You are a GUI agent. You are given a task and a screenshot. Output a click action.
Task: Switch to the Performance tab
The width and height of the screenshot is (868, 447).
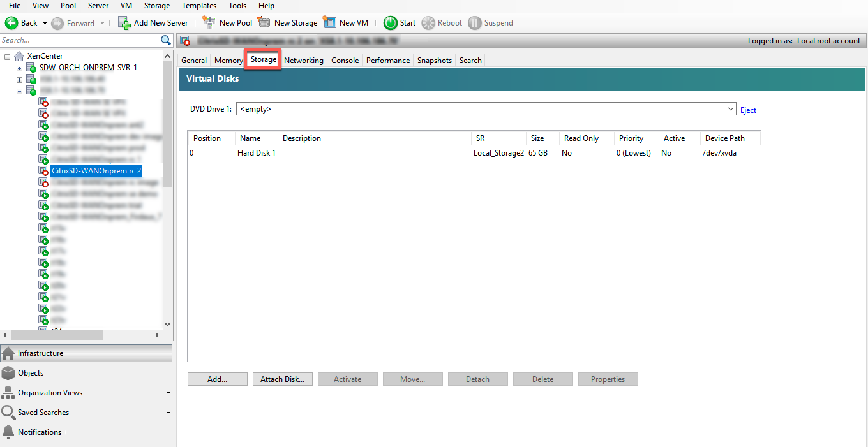(388, 61)
